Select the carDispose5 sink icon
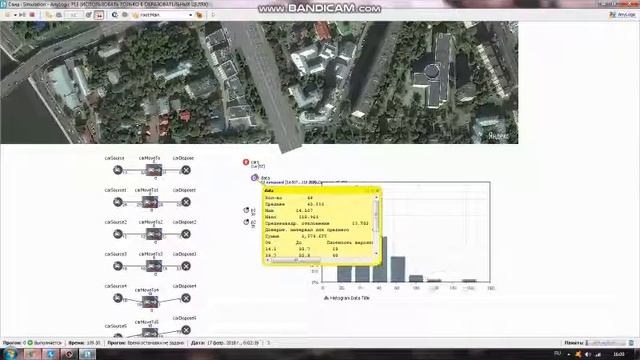Image resolution: width=640 pixels, height=360 pixels. (186, 330)
